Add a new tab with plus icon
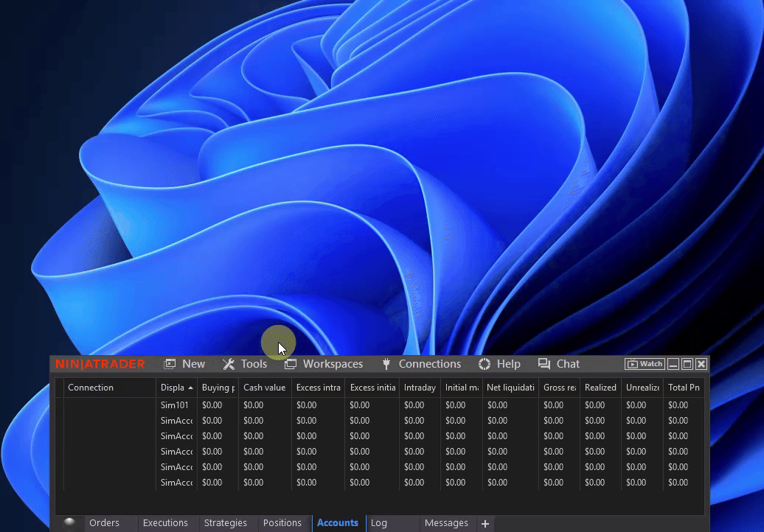The width and height of the screenshot is (764, 532). point(485,523)
